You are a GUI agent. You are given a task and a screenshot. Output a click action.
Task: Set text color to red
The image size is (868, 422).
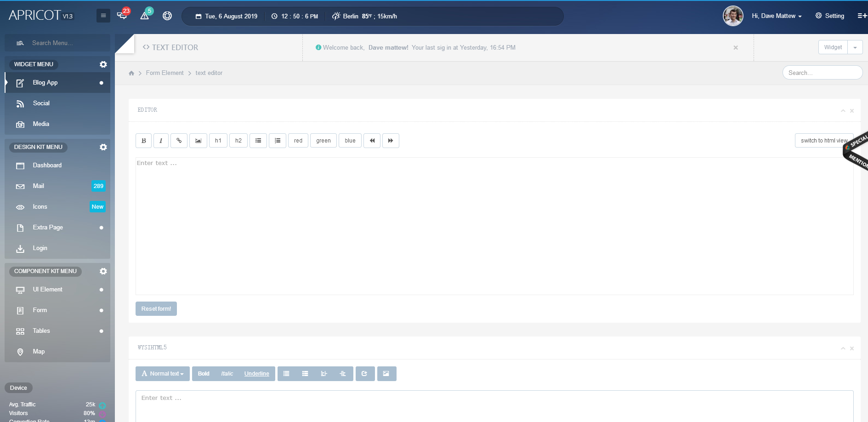(298, 141)
